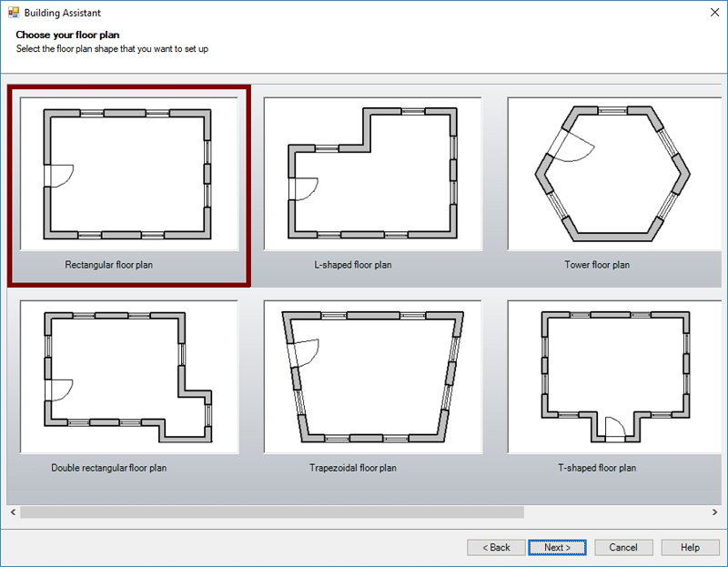The image size is (728, 567).
Task: Click the horizontal scrollbar thumb
Action: 273,512
